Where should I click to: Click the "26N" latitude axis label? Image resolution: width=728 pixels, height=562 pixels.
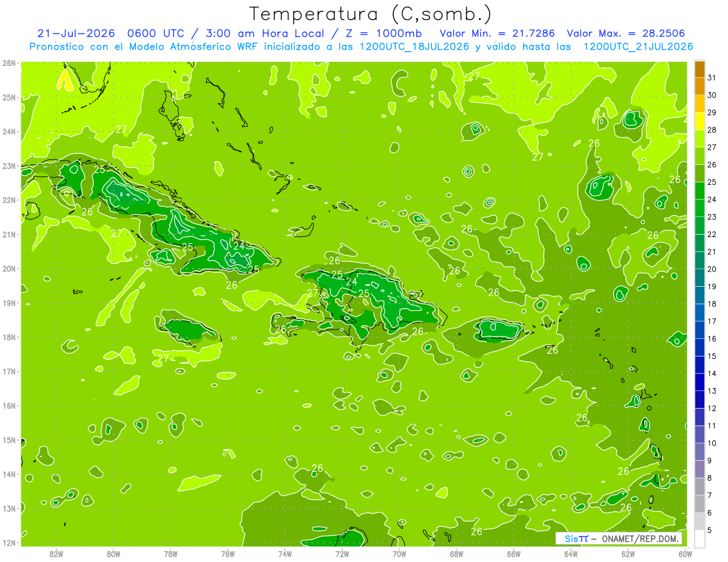tap(9, 63)
